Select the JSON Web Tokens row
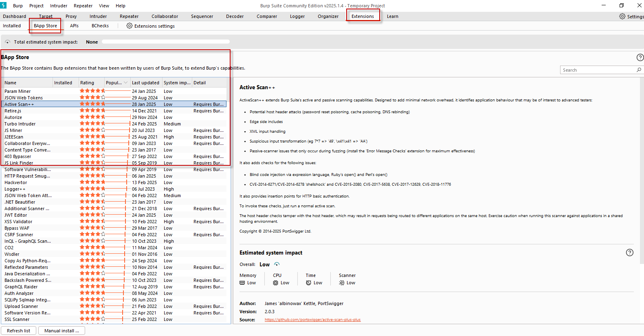The image size is (644, 336). 114,98
